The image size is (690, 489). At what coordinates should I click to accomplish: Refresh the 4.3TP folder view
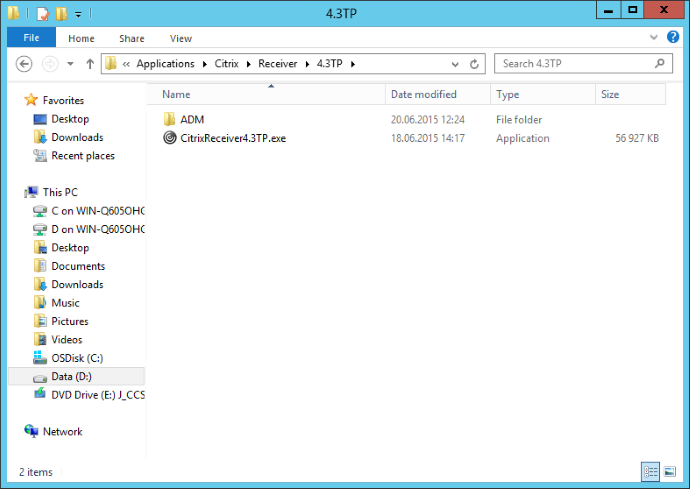[474, 64]
